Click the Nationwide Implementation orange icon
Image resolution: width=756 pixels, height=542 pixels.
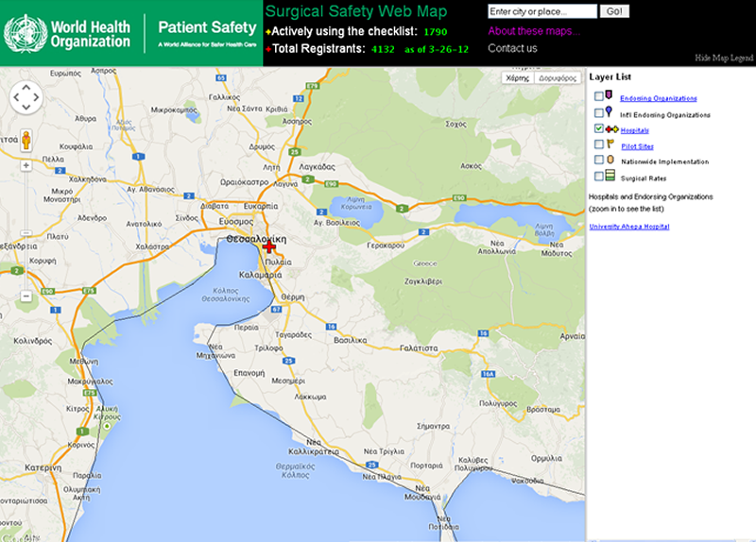point(610,160)
